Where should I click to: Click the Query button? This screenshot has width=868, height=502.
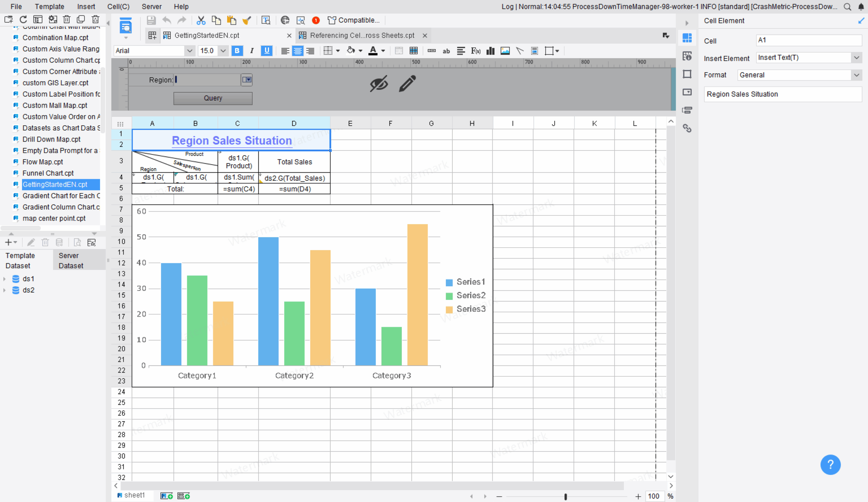(213, 98)
